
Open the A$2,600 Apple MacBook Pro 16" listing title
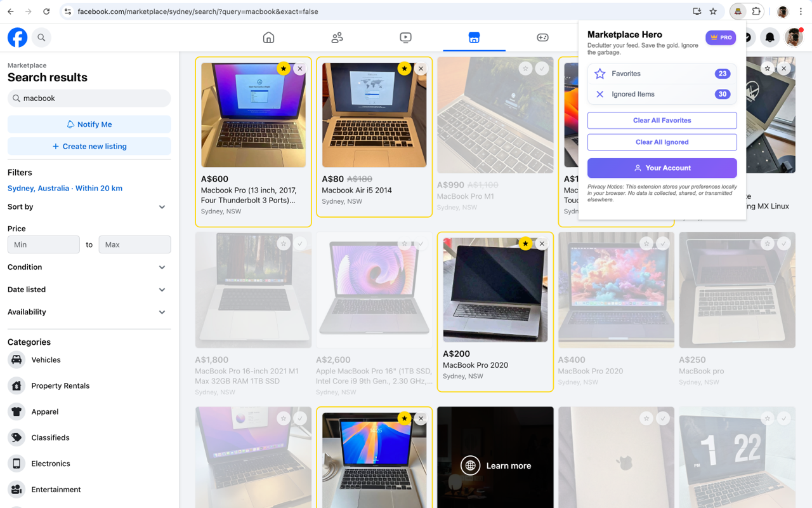pos(374,376)
